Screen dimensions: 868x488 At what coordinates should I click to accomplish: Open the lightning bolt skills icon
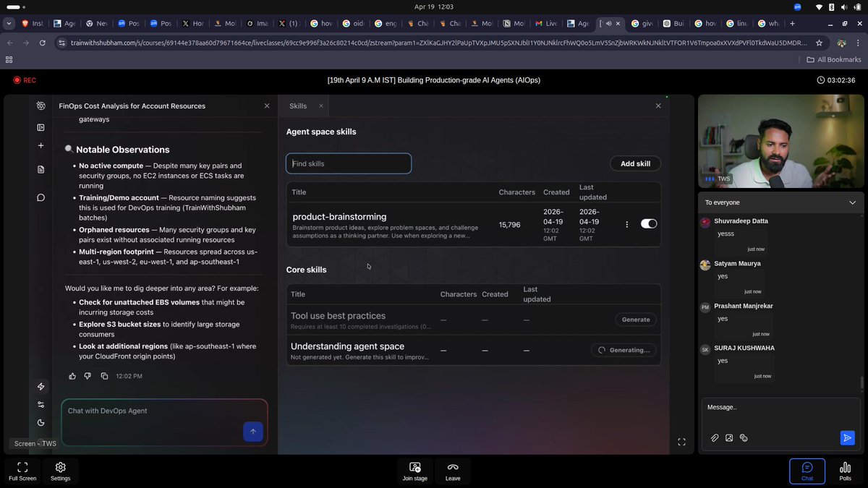[41, 387]
